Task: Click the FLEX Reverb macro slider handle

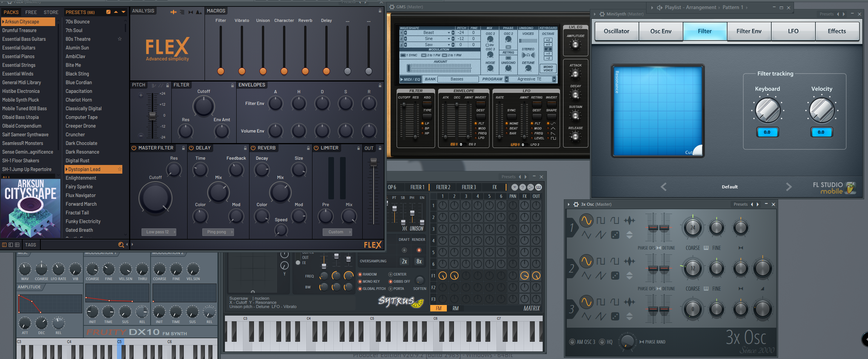Action: coord(305,71)
